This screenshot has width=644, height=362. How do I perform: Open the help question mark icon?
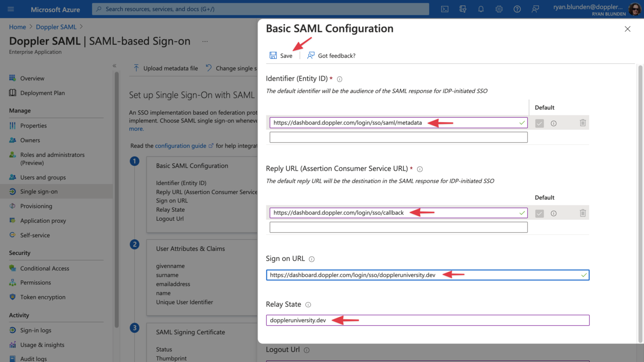517,9
